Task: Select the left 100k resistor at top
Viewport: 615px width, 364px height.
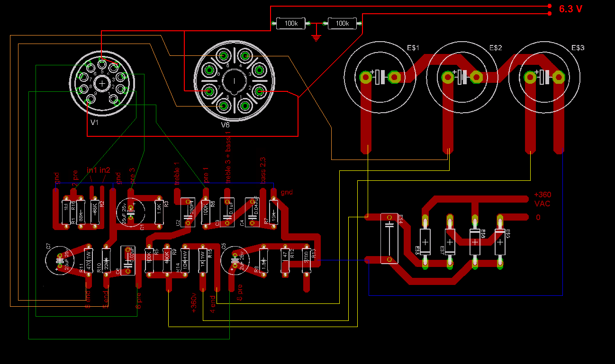Action: (291, 23)
